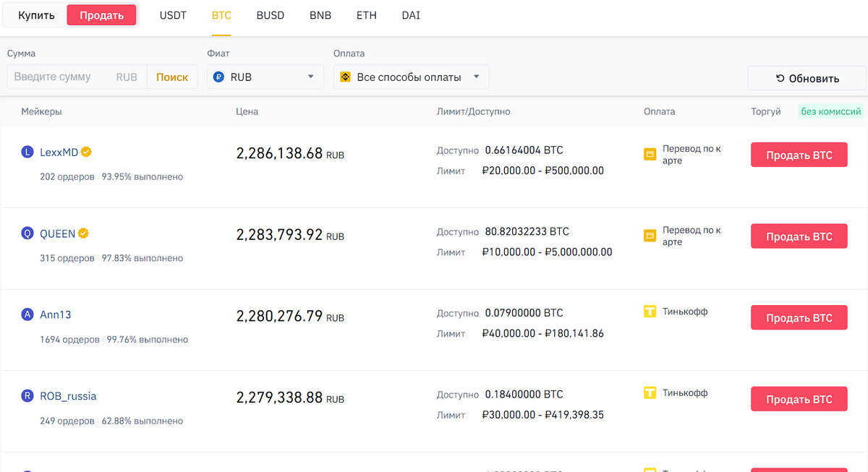Select the BUSD tab

(271, 15)
